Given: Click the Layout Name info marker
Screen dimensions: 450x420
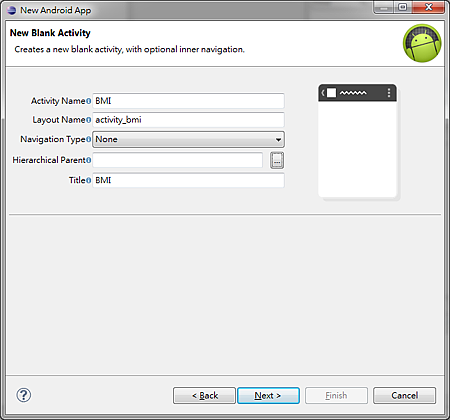Looking at the screenshot, I should point(88,120).
